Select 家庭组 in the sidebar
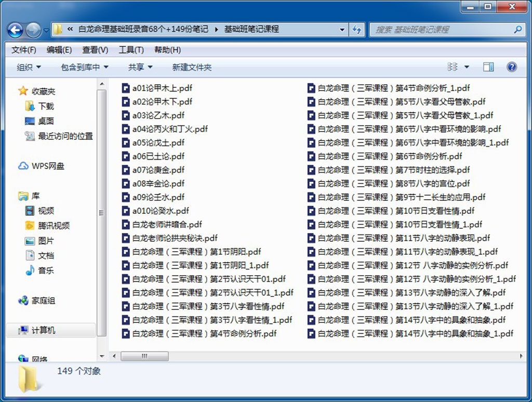The height and width of the screenshot is (402, 532). pos(37,301)
